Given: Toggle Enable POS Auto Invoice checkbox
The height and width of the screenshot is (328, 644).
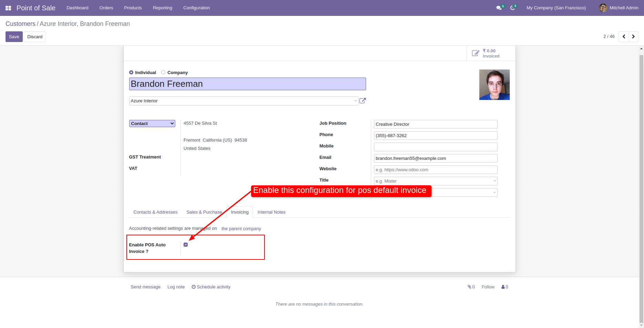Looking at the screenshot, I should click(x=186, y=245).
